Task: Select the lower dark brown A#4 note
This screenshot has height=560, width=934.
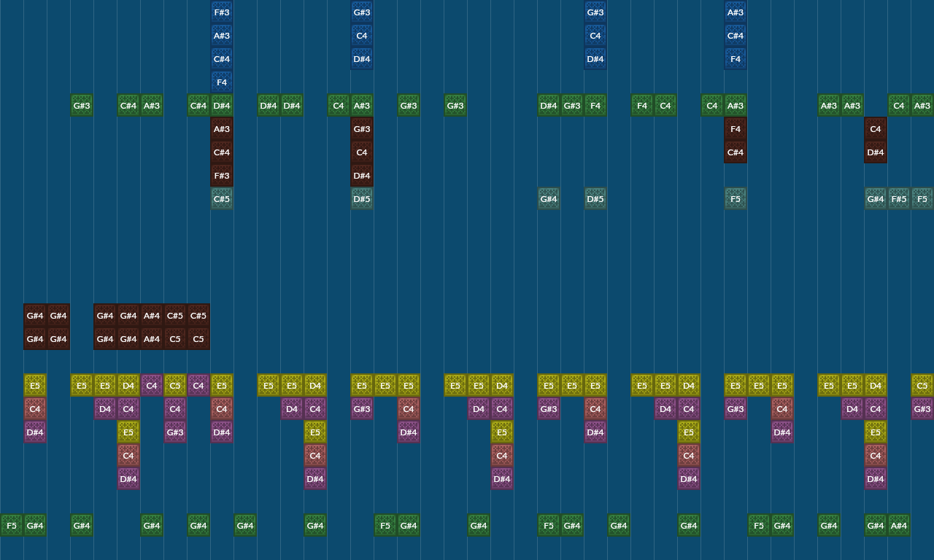Action: point(152,339)
